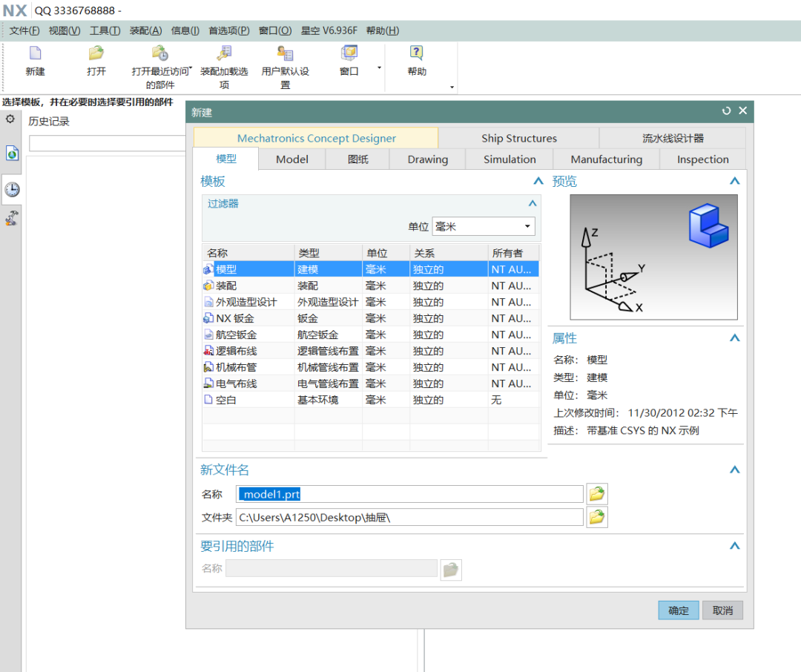Click the 文件夹 folder path field

(x=409, y=517)
